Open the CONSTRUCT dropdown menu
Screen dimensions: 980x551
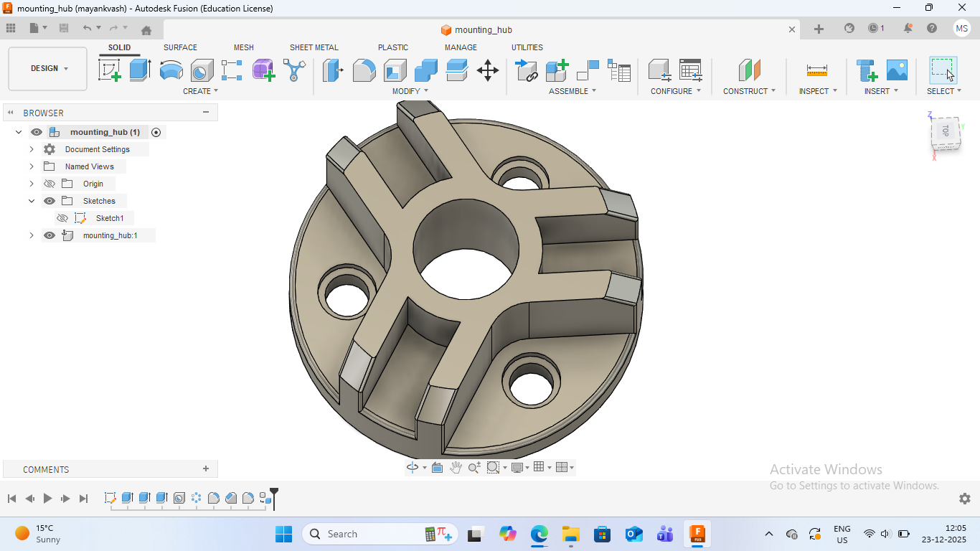click(x=749, y=91)
